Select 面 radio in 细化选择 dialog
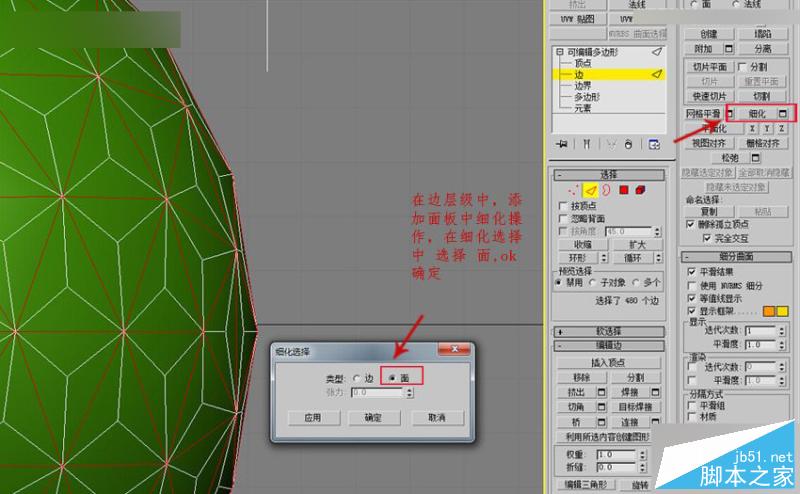This screenshot has width=800, height=494. coord(392,378)
